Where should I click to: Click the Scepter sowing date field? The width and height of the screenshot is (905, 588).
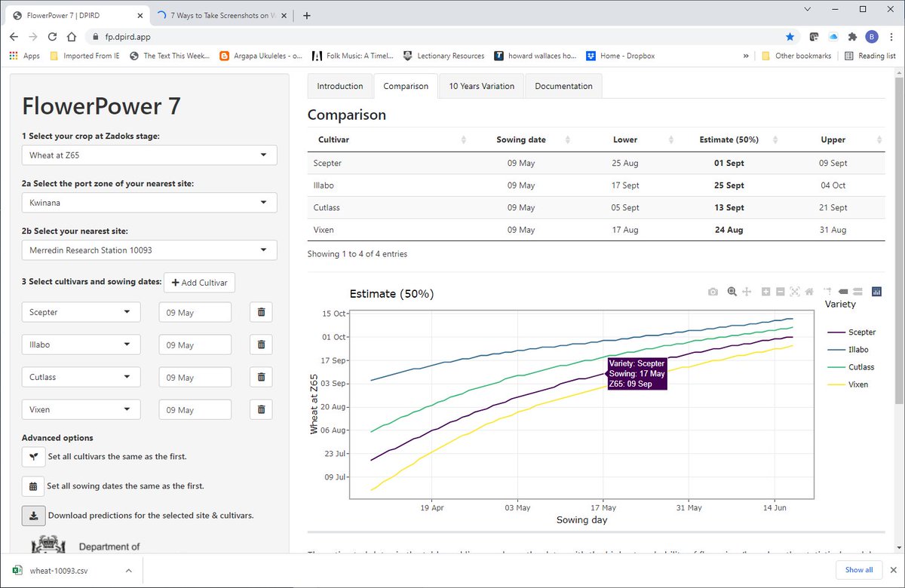point(195,312)
